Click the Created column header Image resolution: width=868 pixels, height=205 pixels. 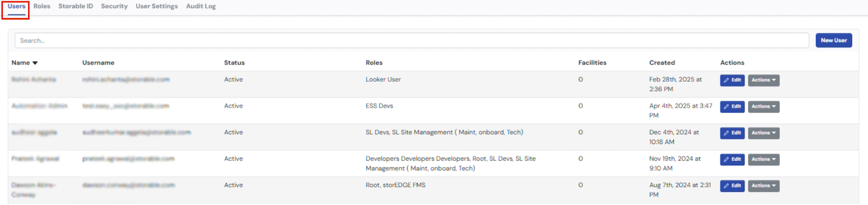click(662, 63)
